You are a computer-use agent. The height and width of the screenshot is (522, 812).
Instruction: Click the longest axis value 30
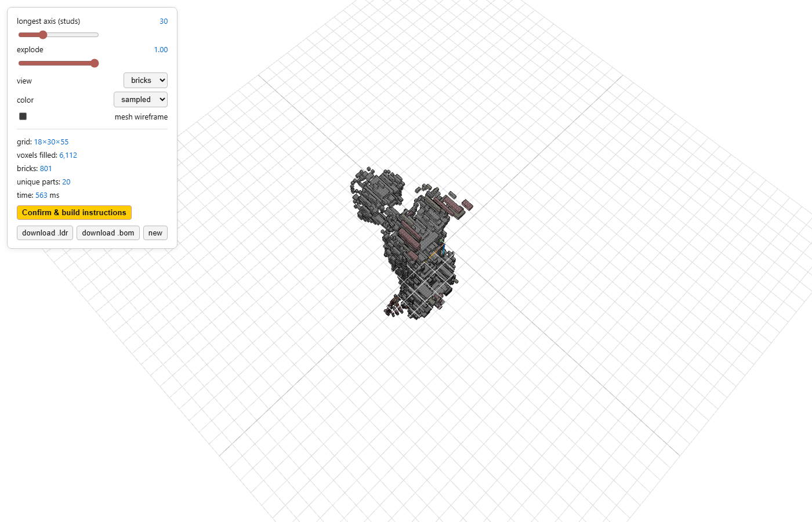(x=164, y=21)
